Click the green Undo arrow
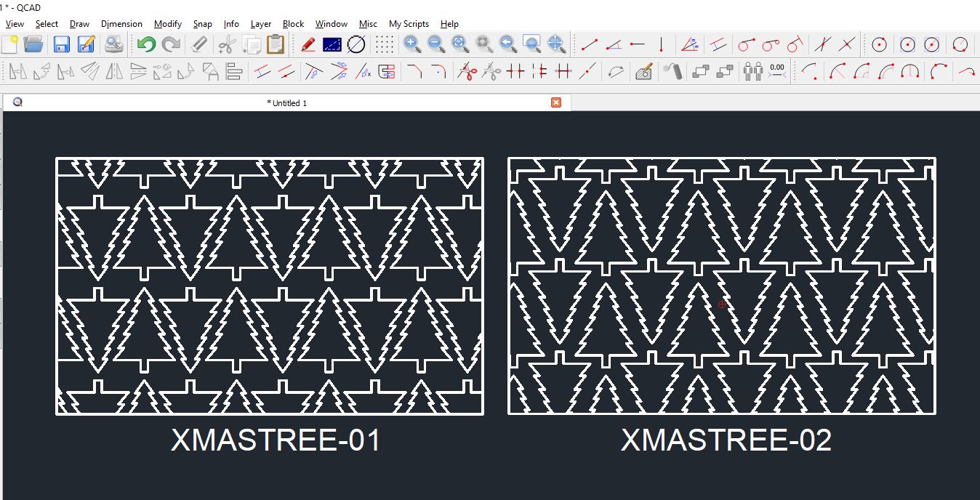980x500 pixels. (146, 44)
